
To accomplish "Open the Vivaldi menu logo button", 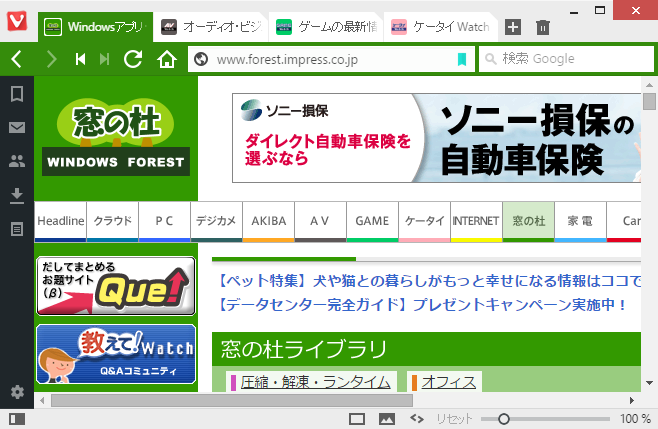I will click(x=17, y=21).
